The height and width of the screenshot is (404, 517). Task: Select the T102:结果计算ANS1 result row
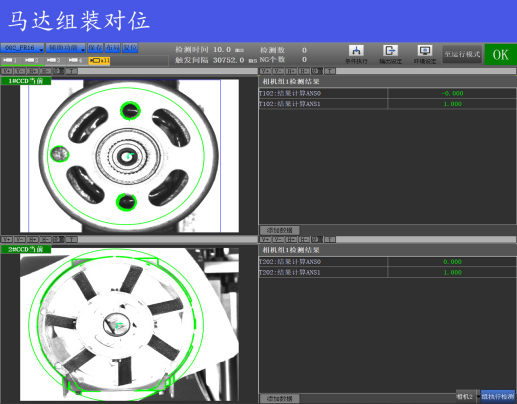click(x=387, y=104)
